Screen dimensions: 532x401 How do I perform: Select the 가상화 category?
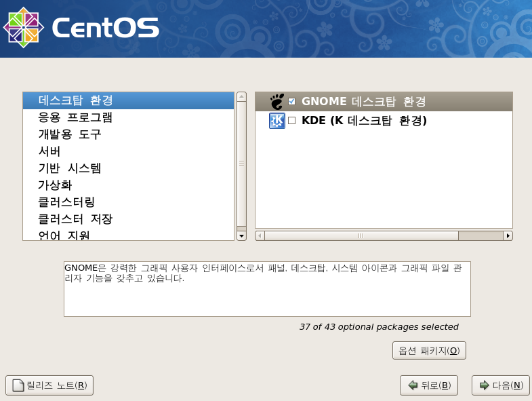(x=128, y=185)
